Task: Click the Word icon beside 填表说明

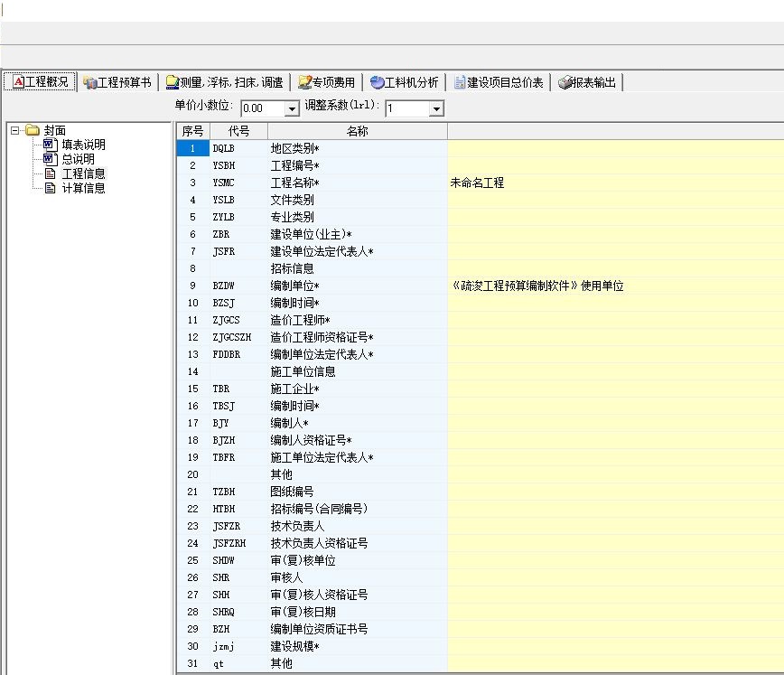Action: click(x=50, y=145)
